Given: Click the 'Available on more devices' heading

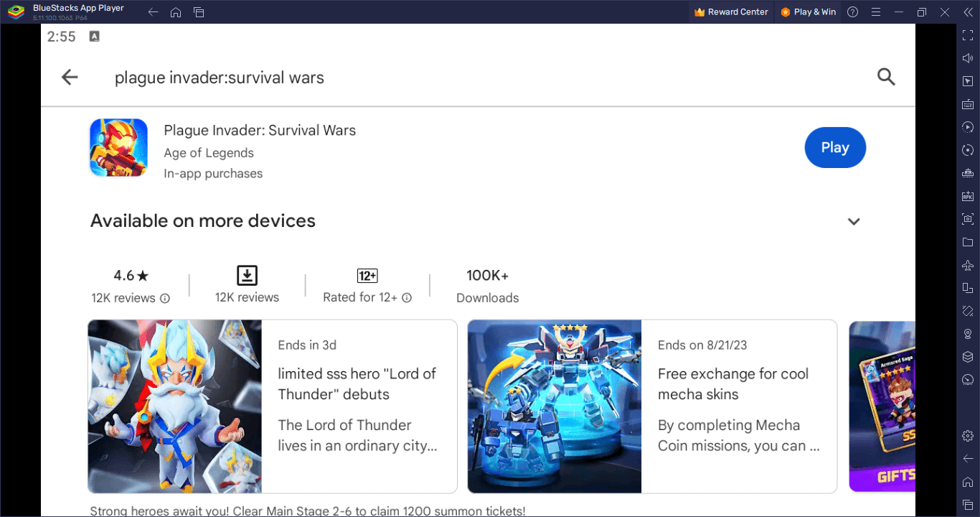Looking at the screenshot, I should [x=203, y=221].
